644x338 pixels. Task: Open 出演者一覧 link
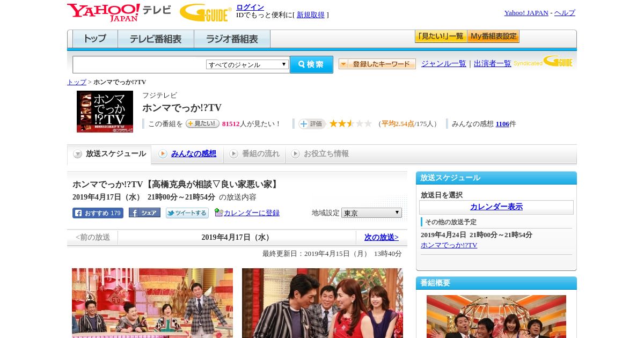(493, 64)
